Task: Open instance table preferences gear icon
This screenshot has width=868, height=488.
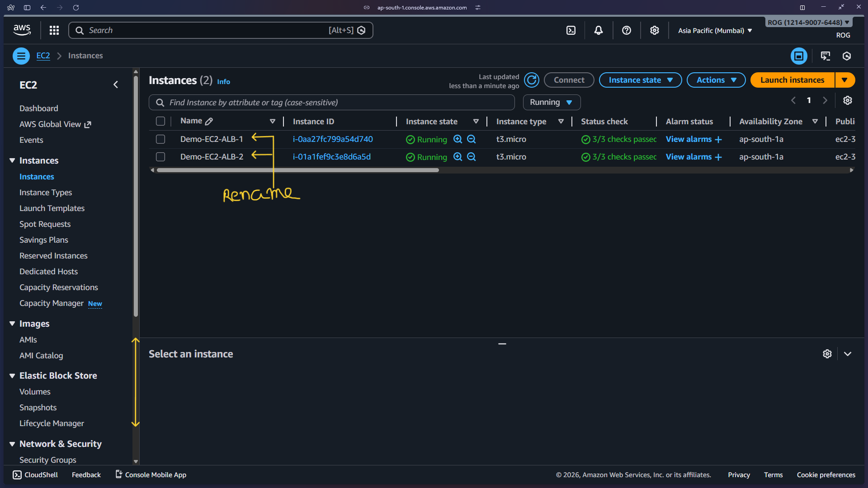Action: [848, 100]
